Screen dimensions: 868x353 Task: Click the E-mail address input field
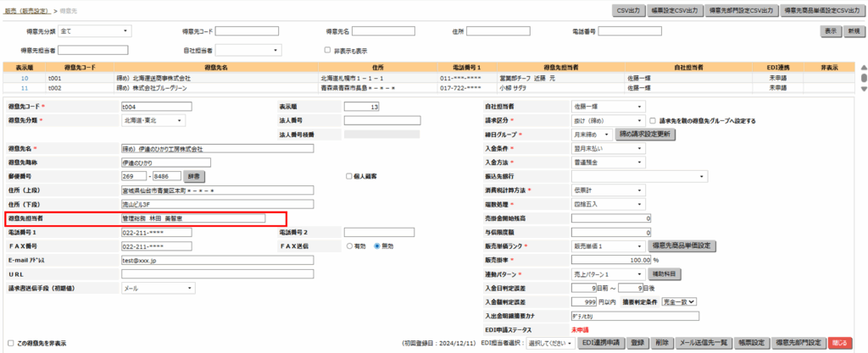tap(217, 260)
